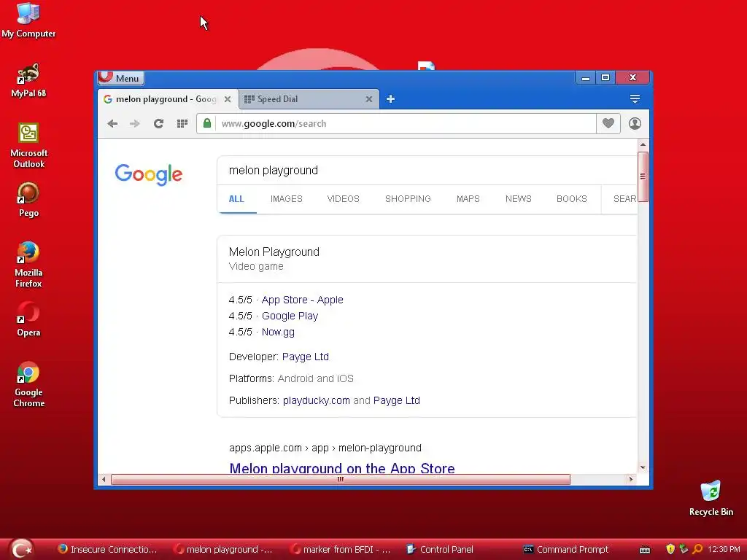This screenshot has height=560, width=747.
Task: Switch to Insecure Connection taskbar window
Action: pyautogui.click(x=107, y=550)
